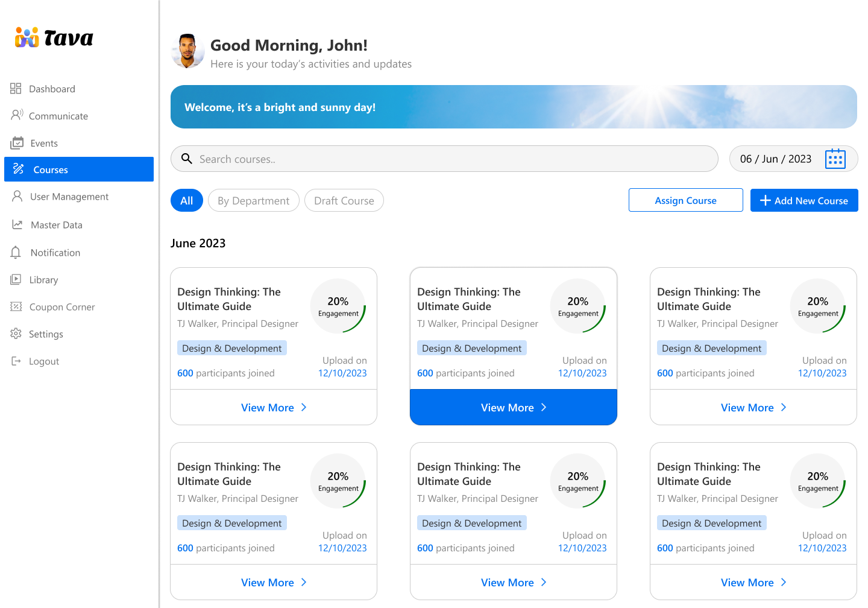The height and width of the screenshot is (608, 868).
Task: Click the Logout arrow icon
Action: coord(16,361)
